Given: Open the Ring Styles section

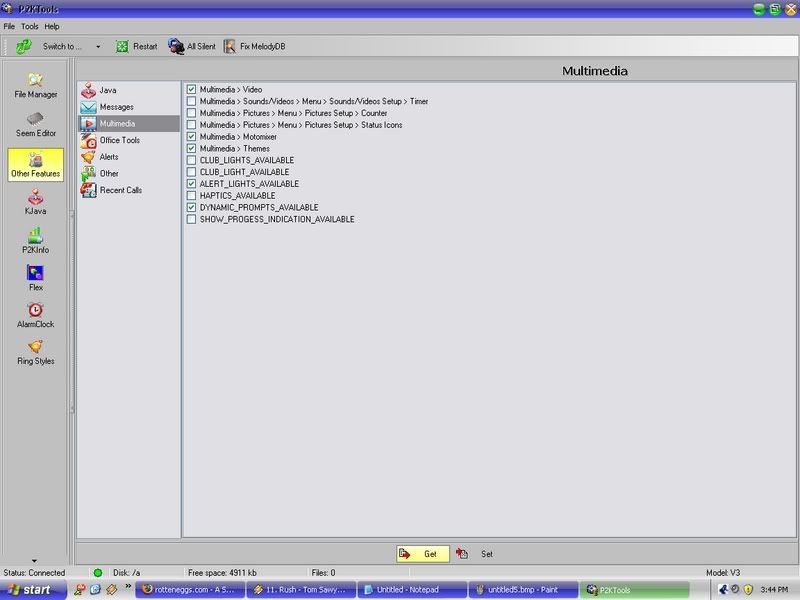Looking at the screenshot, I should pyautogui.click(x=36, y=353).
